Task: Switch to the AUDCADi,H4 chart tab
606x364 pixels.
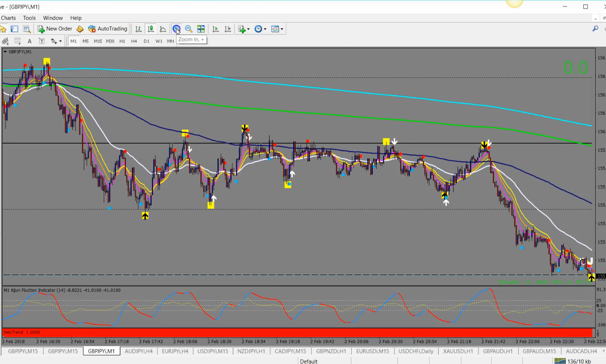Action: tap(581, 351)
